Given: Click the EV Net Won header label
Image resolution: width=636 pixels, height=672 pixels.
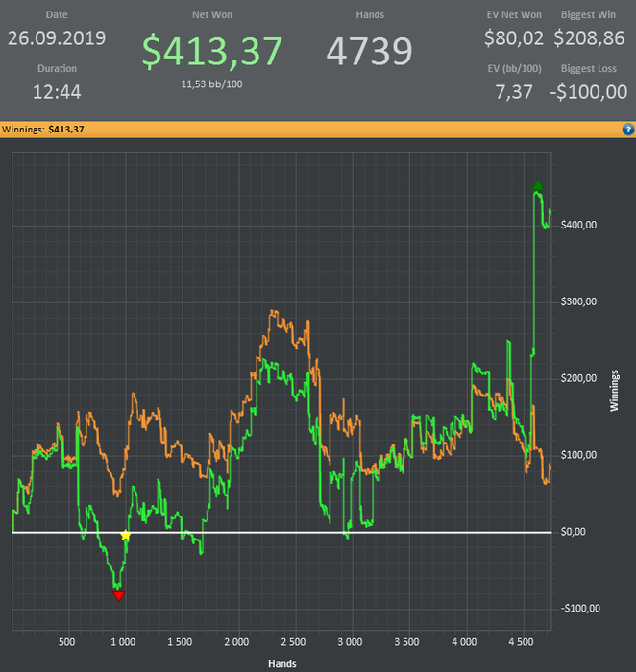Looking at the screenshot, I should coord(514,15).
